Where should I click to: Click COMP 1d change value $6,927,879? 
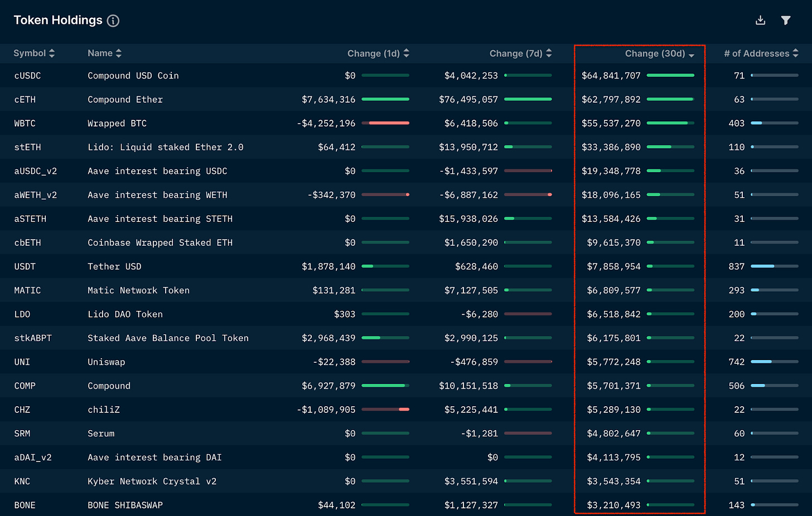(328, 386)
